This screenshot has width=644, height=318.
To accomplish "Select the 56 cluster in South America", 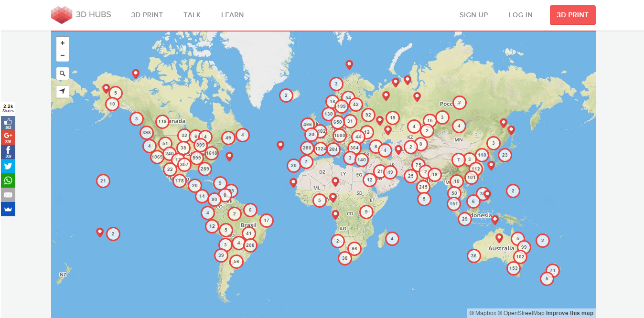I will coord(236,261).
